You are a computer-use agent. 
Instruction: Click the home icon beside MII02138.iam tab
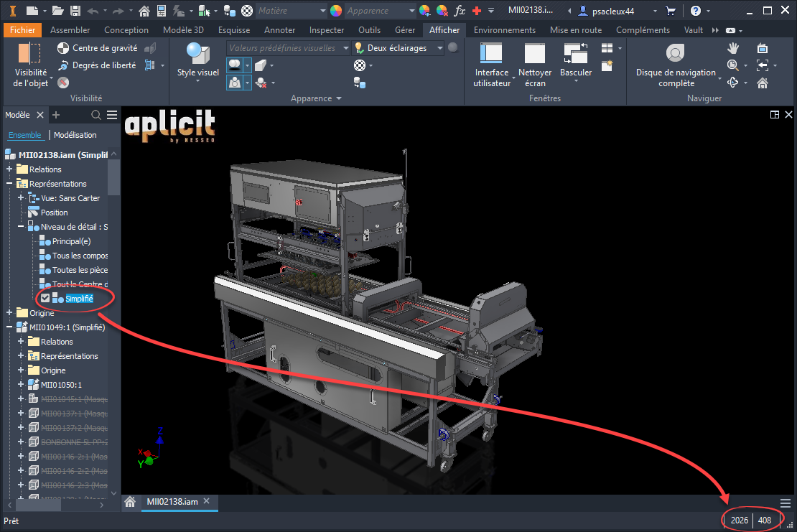[x=130, y=502]
